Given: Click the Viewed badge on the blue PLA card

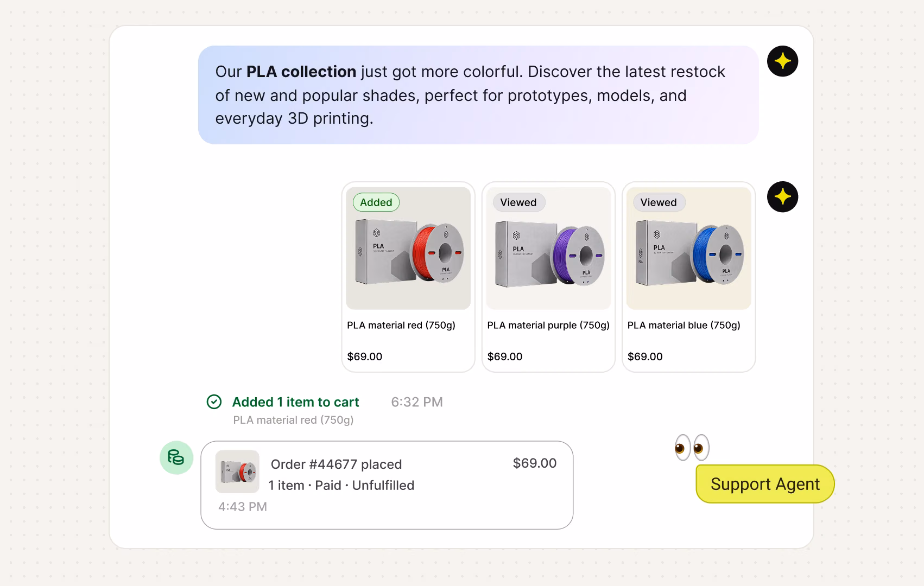Looking at the screenshot, I should [659, 202].
